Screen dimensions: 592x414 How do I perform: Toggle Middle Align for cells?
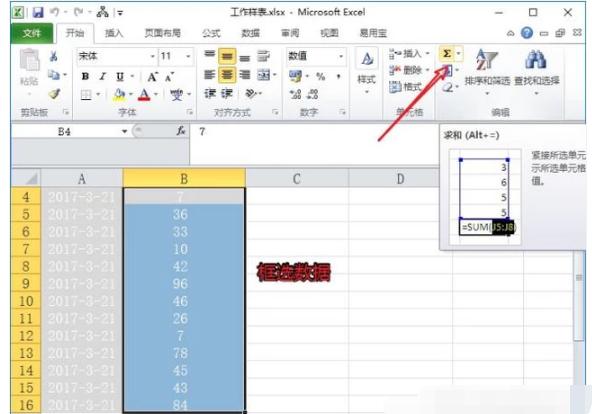point(227,56)
